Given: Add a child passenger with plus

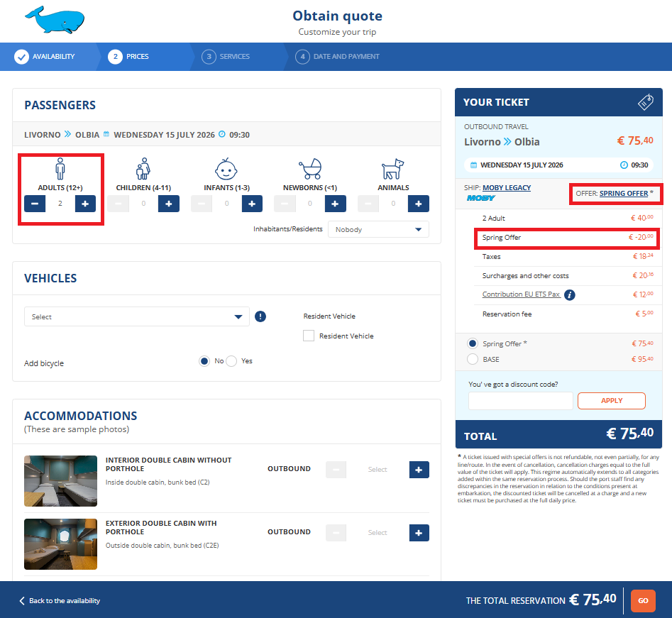Looking at the screenshot, I should (169, 204).
